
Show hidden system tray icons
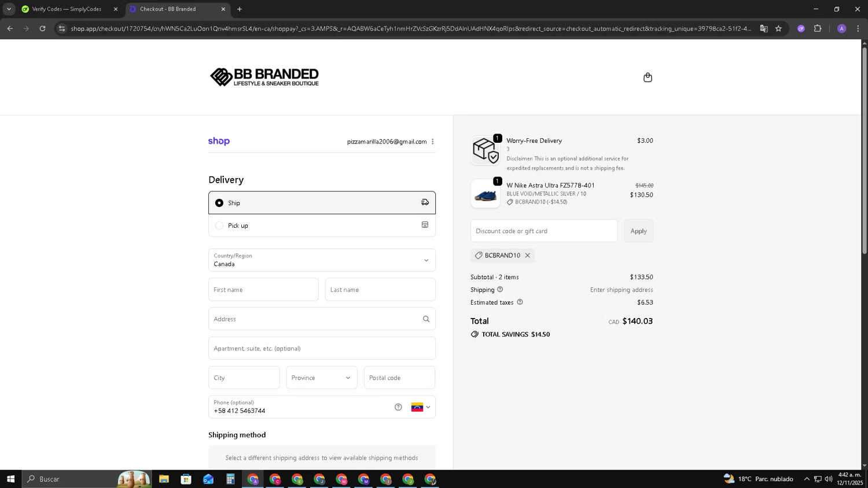[807, 479]
